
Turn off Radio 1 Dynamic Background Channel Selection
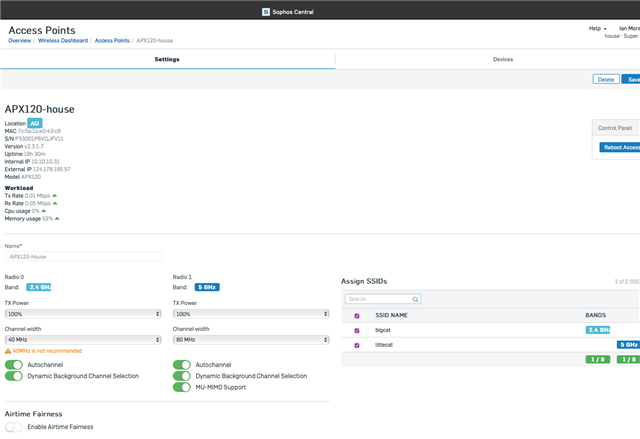tap(182, 376)
